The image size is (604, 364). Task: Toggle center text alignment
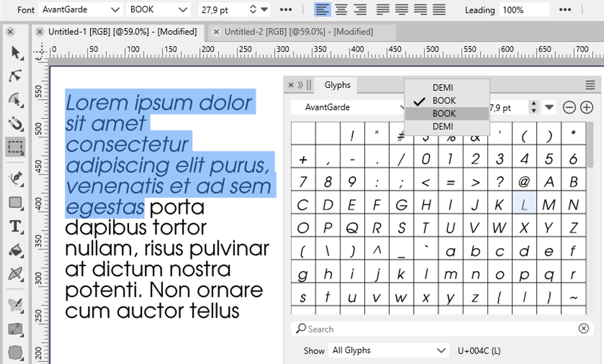341,10
